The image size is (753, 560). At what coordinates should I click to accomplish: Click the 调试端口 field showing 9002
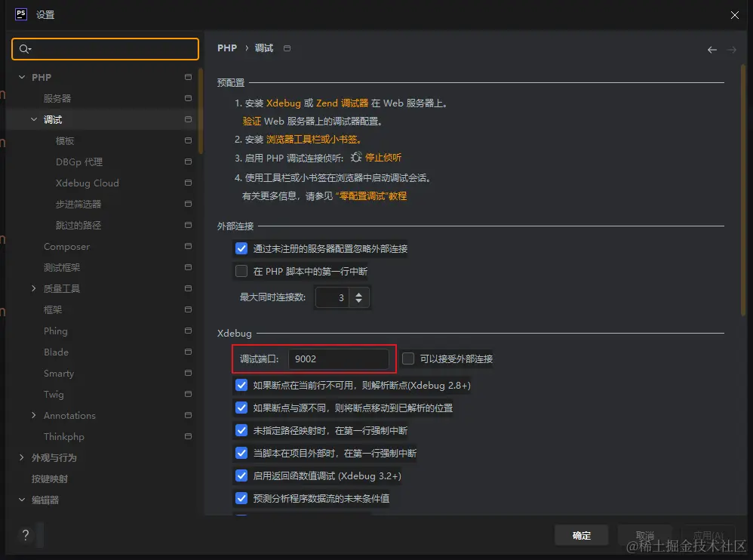coord(339,358)
